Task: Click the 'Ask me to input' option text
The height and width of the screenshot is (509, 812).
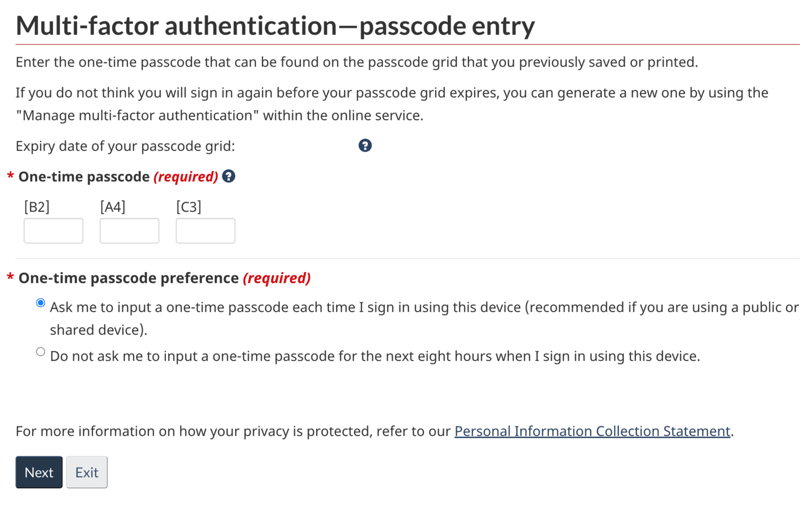Action: [x=285, y=307]
